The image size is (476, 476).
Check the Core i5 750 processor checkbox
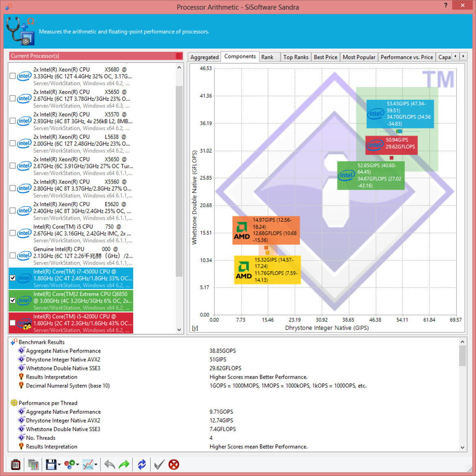tap(13, 233)
